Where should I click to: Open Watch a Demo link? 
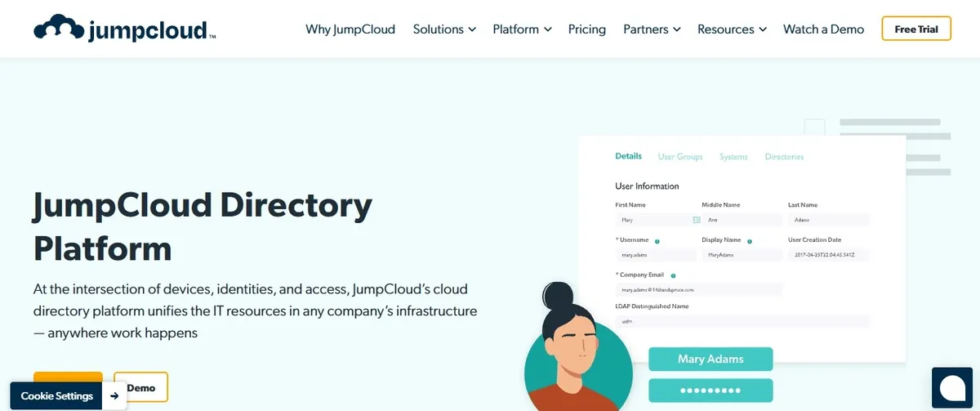[823, 29]
